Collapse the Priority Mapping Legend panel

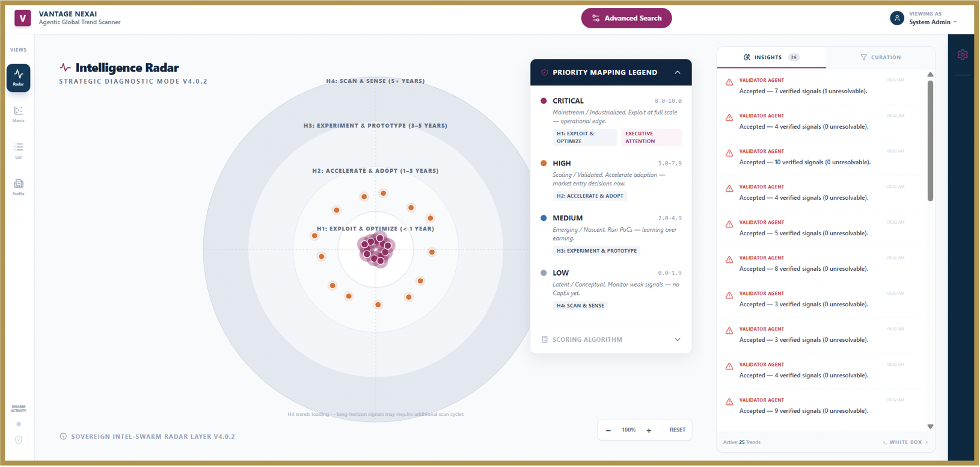tap(678, 72)
